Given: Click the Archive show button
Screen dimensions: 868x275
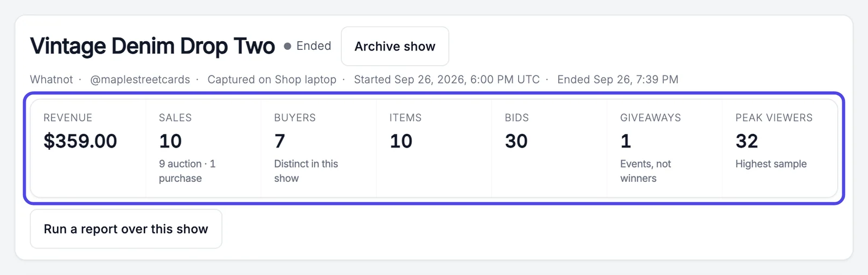Looking at the screenshot, I should click(395, 46).
